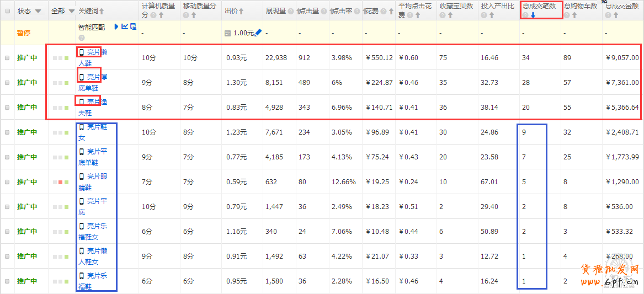Check the box for the 亮片懒人鞋 row
Image resolution: width=644 pixels, height=294 pixels.
coord(7,57)
